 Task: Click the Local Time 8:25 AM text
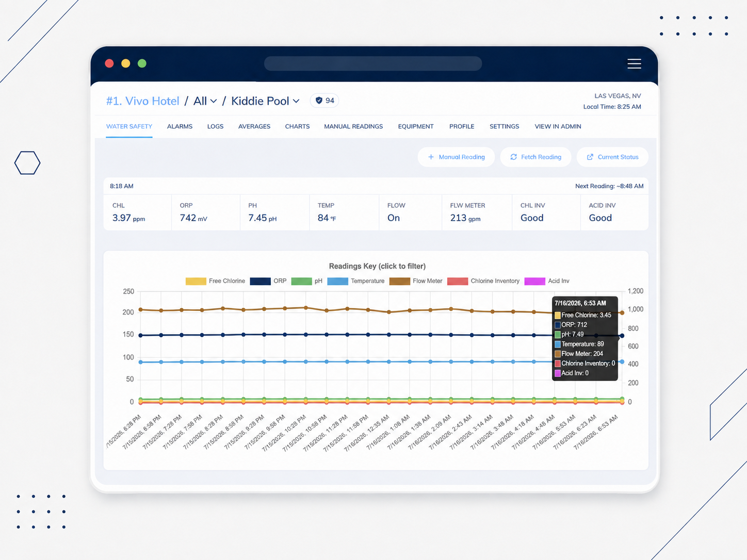612,107
